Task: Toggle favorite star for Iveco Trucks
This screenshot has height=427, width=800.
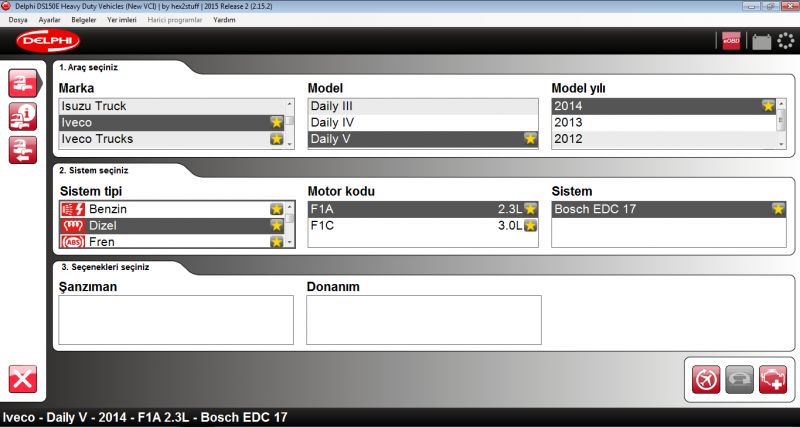Action: point(277,139)
